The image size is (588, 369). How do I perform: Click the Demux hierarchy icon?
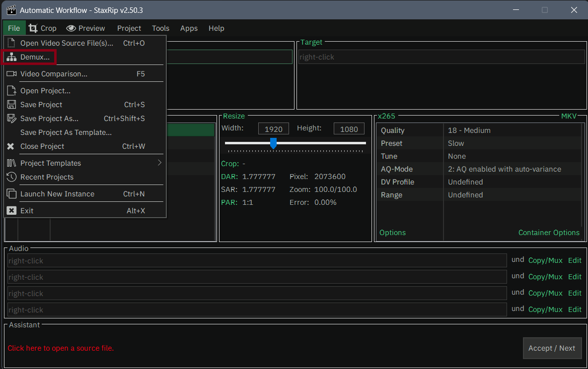pyautogui.click(x=11, y=57)
